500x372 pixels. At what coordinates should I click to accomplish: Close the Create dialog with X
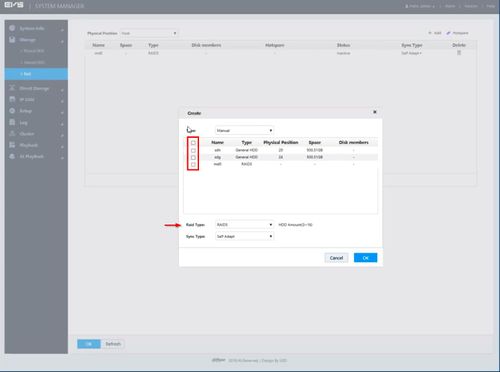[x=375, y=112]
